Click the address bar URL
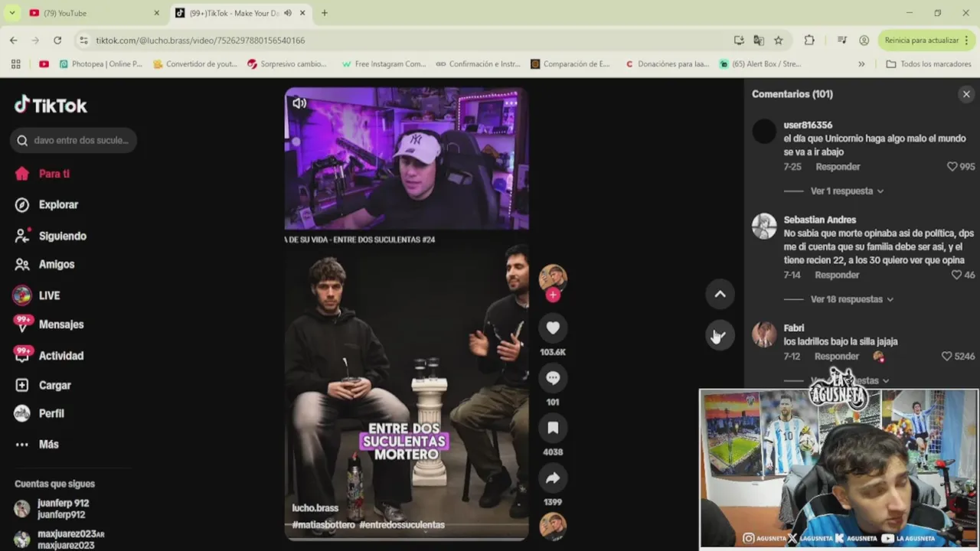The height and width of the screenshot is (551, 980). [x=201, y=41]
